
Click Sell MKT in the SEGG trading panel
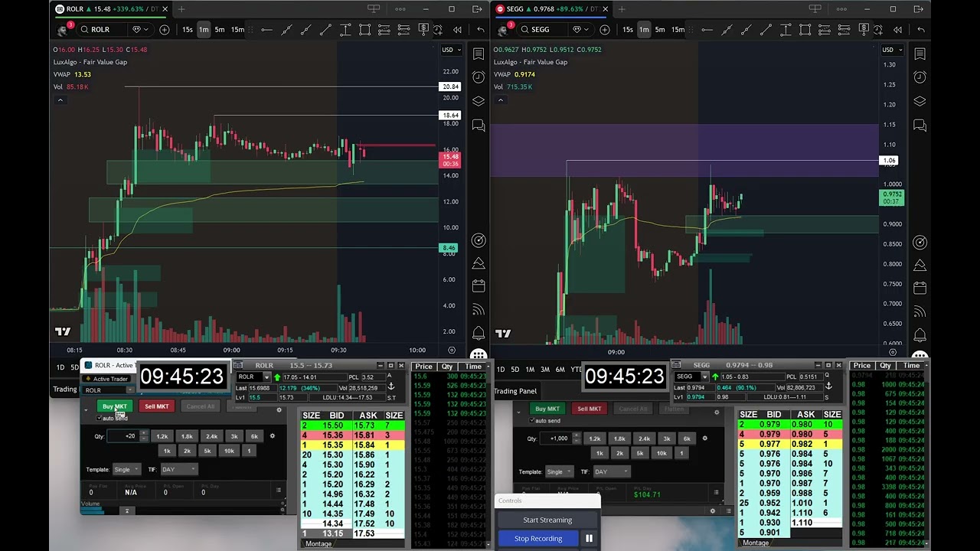click(589, 409)
